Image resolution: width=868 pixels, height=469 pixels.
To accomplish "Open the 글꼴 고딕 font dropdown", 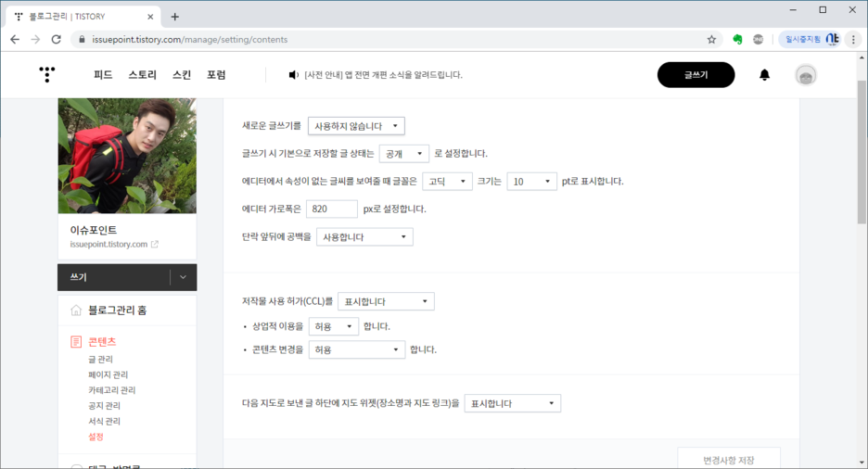I will point(447,182).
